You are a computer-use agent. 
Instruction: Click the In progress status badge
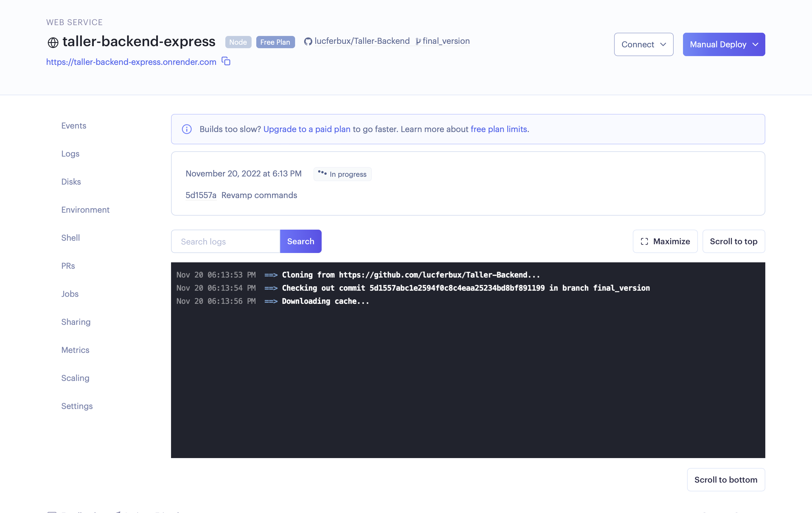[342, 174]
